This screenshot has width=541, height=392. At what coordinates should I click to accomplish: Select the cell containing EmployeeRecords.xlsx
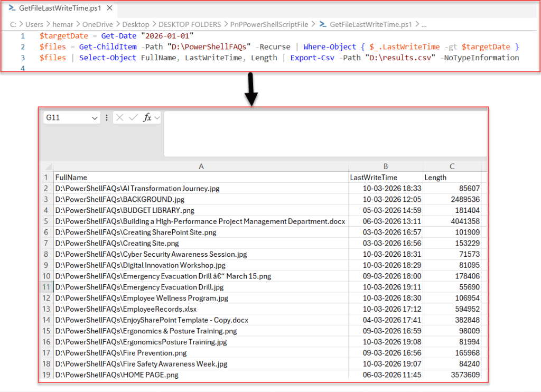(x=201, y=309)
